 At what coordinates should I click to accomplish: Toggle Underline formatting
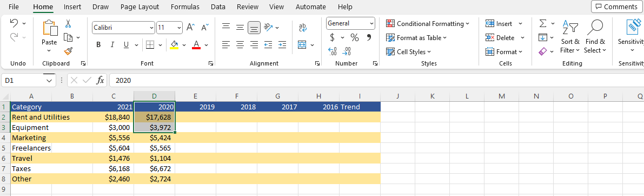click(x=125, y=44)
